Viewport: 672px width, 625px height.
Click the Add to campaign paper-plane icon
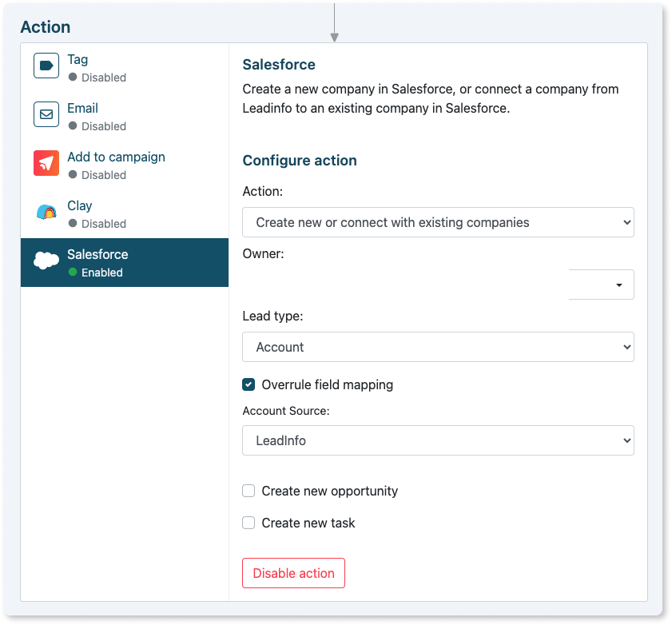46,163
